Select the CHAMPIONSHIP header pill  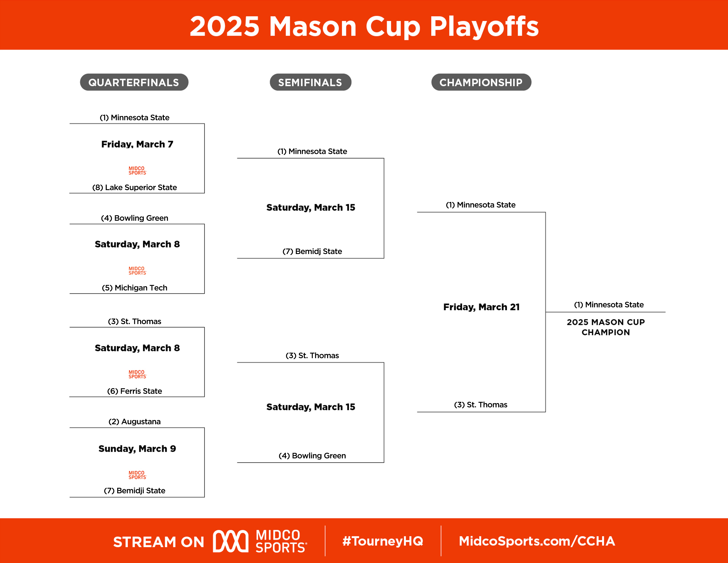coord(481,82)
